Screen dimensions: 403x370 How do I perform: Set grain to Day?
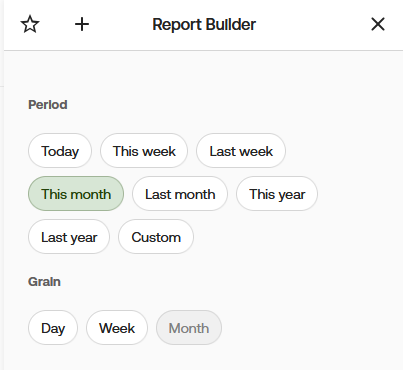pyautogui.click(x=53, y=328)
